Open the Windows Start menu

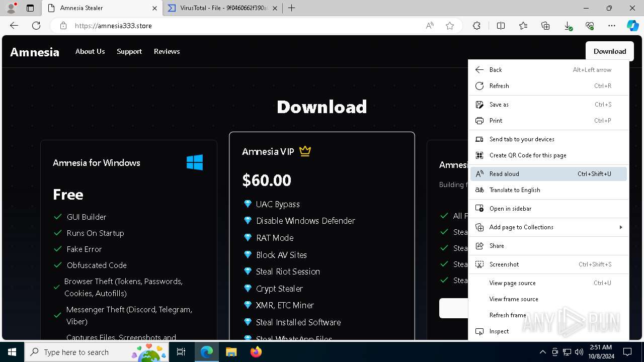(12, 352)
